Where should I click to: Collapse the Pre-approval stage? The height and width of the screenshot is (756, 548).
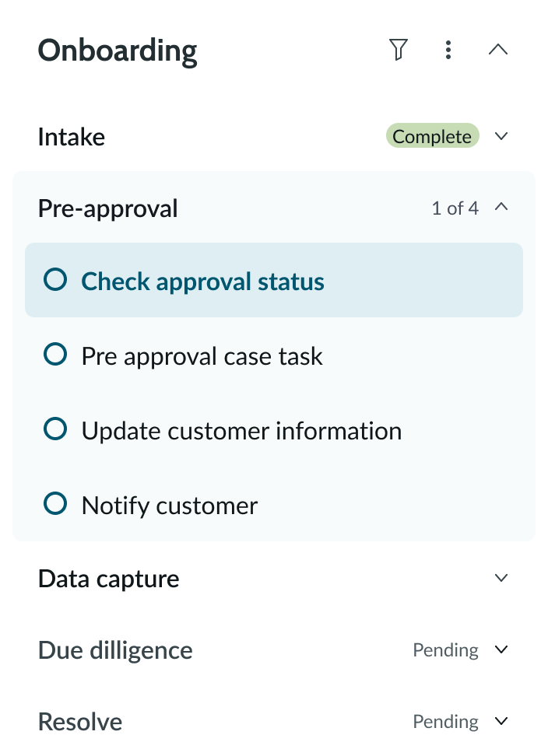tap(502, 208)
